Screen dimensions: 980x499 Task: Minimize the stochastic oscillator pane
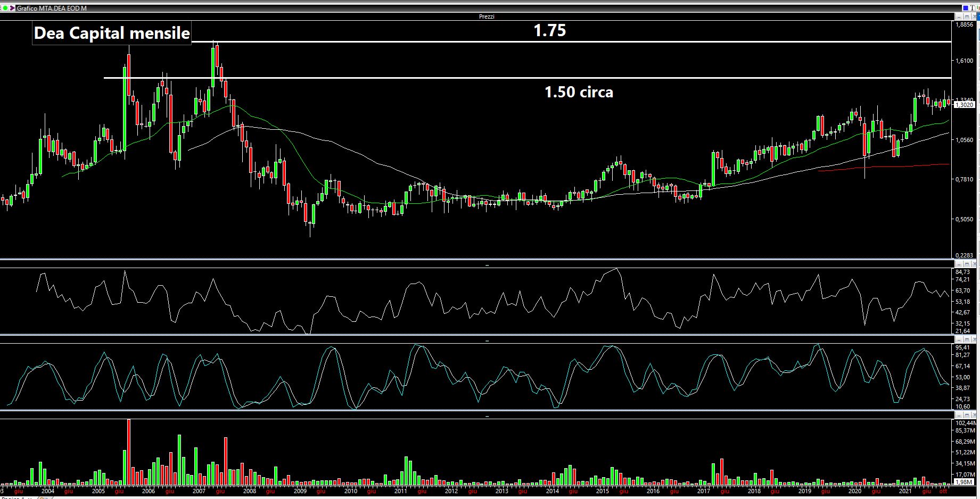pos(959,339)
